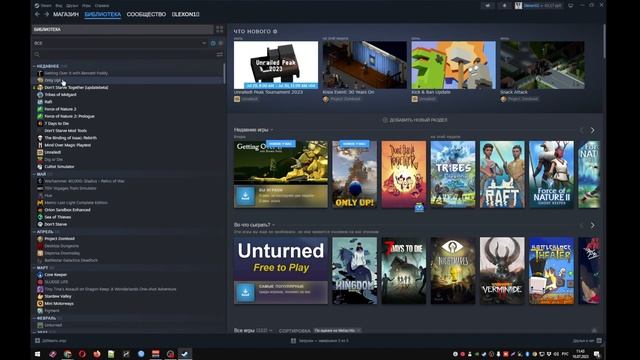The height and width of the screenshot is (360, 640).
Task: Toggle the recent-activity clock filter
Action: coord(213,43)
